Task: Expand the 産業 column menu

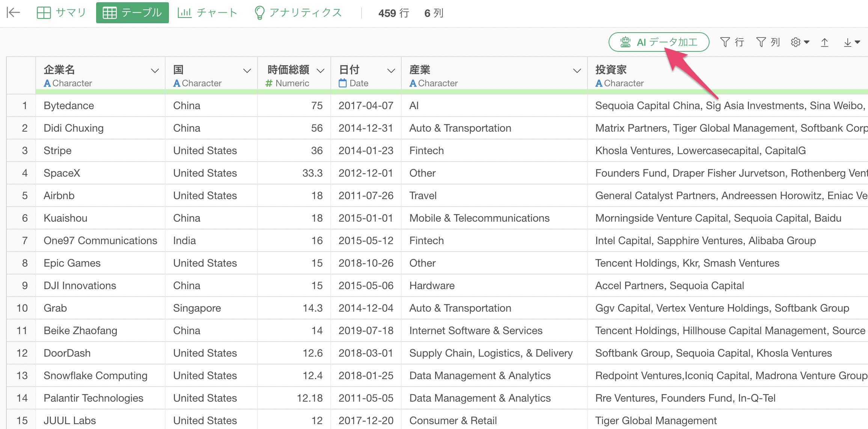Action: coord(577,71)
